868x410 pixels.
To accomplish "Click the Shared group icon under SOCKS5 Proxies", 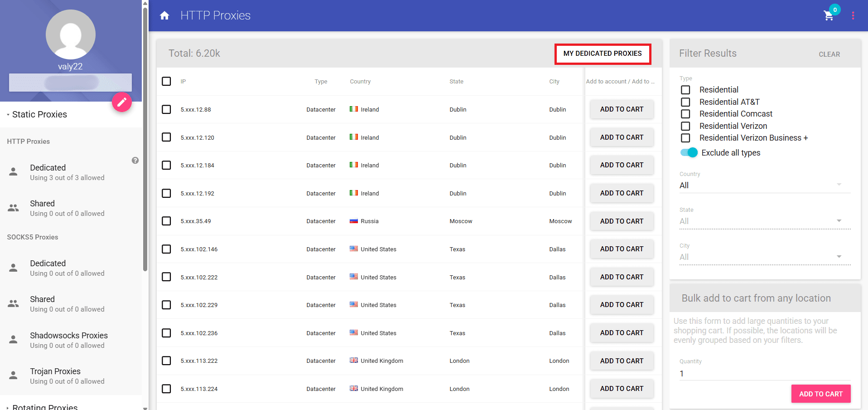I will click(x=13, y=303).
